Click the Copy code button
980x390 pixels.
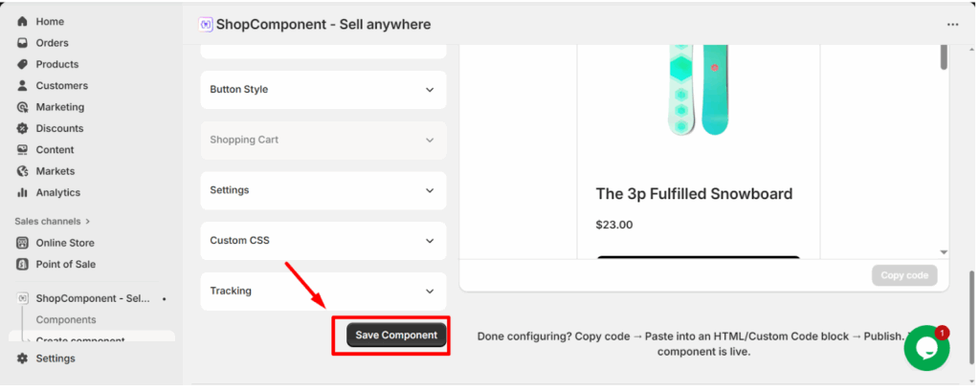(x=904, y=275)
